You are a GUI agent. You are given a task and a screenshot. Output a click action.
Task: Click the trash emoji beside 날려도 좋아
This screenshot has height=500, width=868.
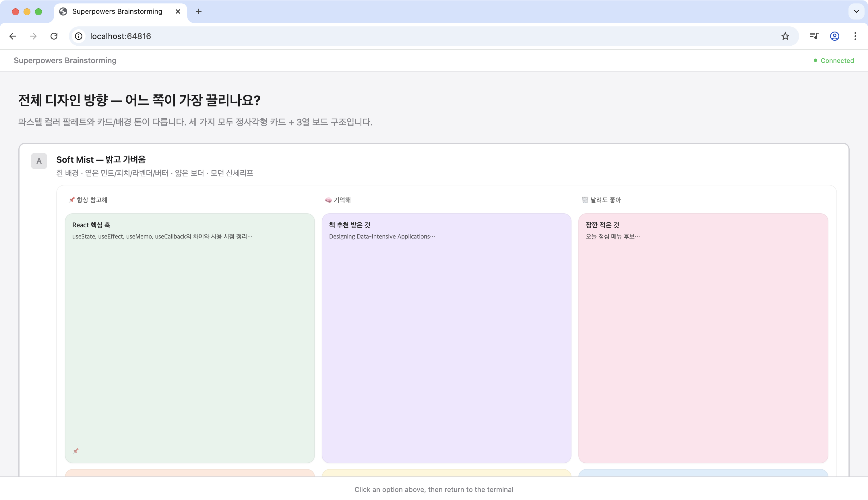point(585,200)
